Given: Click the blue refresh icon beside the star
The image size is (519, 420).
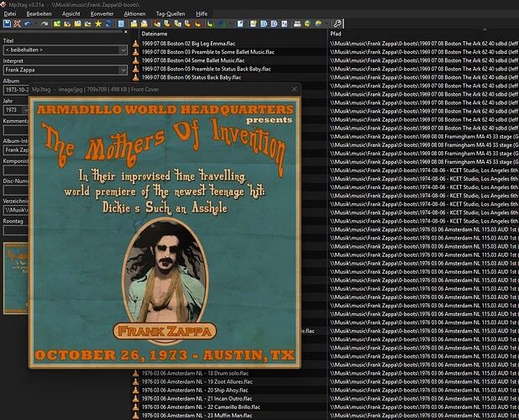Looking at the screenshot, I should [109, 24].
